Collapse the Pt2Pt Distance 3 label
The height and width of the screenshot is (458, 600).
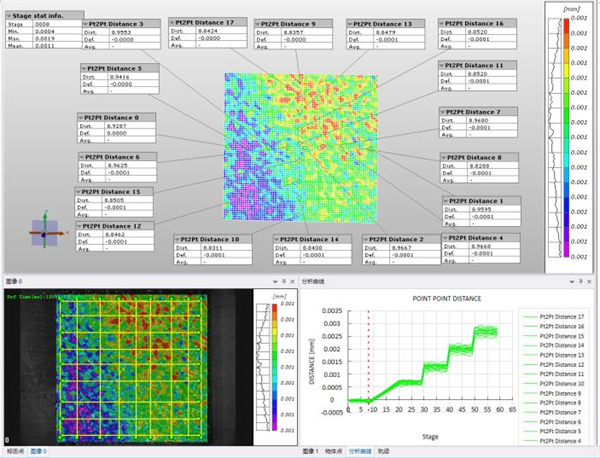(84, 23)
